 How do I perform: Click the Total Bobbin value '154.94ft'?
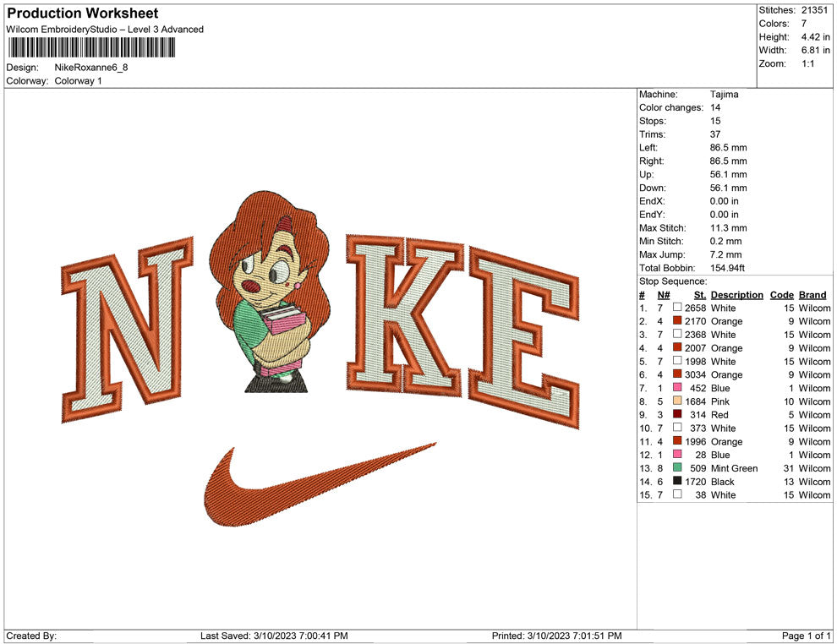728,268
